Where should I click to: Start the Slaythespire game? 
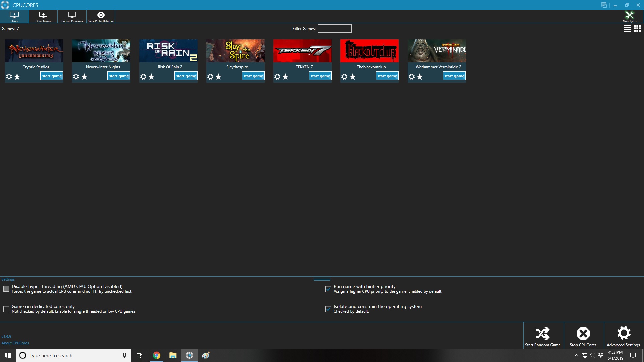(x=253, y=76)
